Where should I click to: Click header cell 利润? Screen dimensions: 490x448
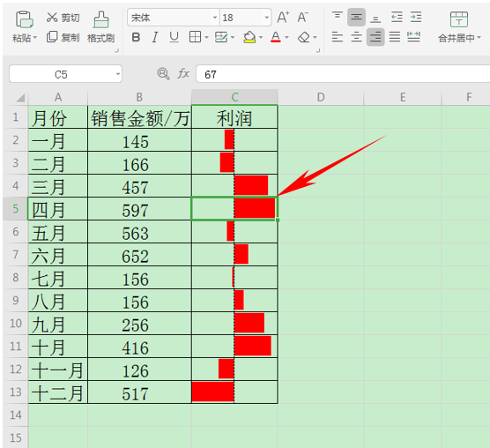click(234, 117)
